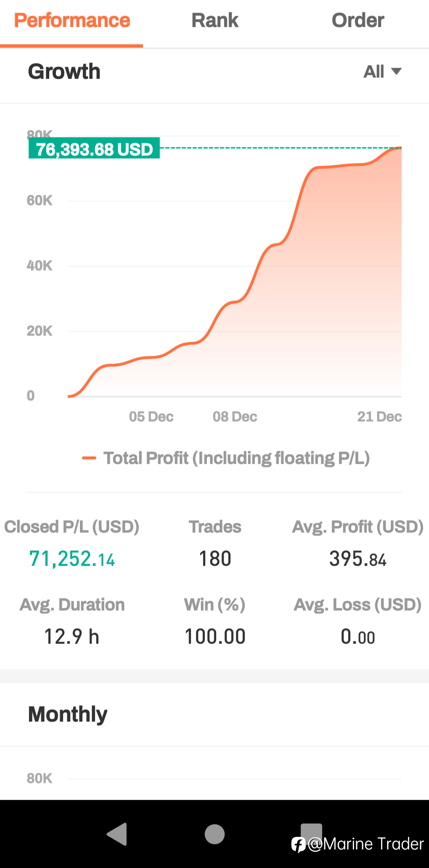Viewport: 429px width, 868px height.
Task: Tap the recent apps square icon
Action: click(312, 831)
